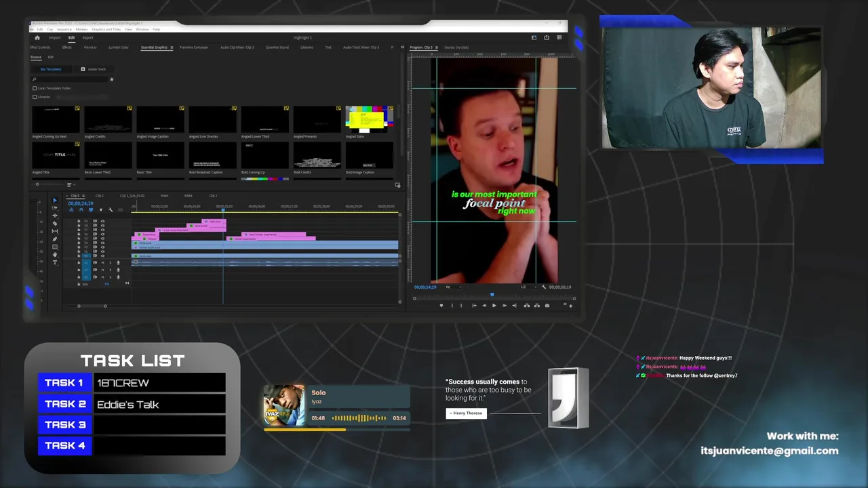
Task: Mute audio track A2
Action: point(102,270)
